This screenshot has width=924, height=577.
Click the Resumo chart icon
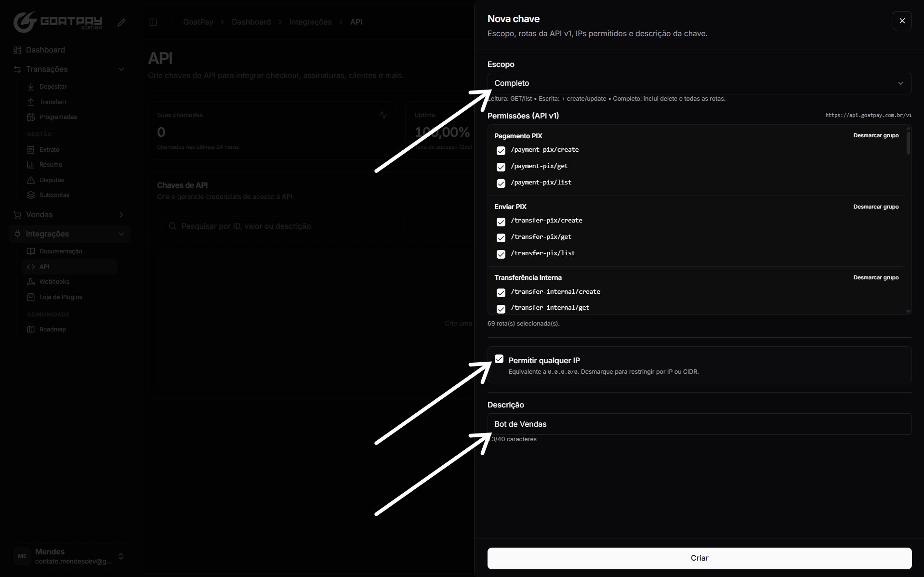31,165
